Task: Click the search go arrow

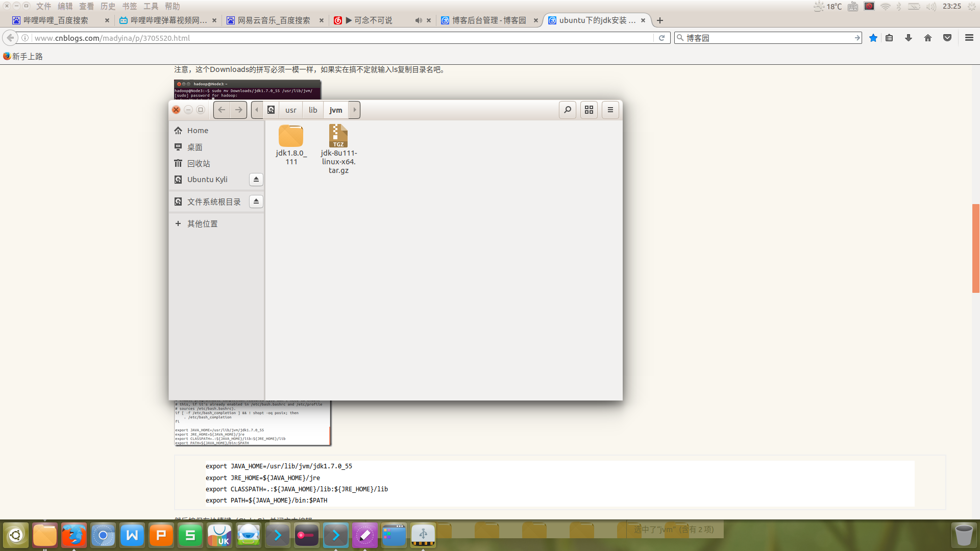Action: coord(857,38)
